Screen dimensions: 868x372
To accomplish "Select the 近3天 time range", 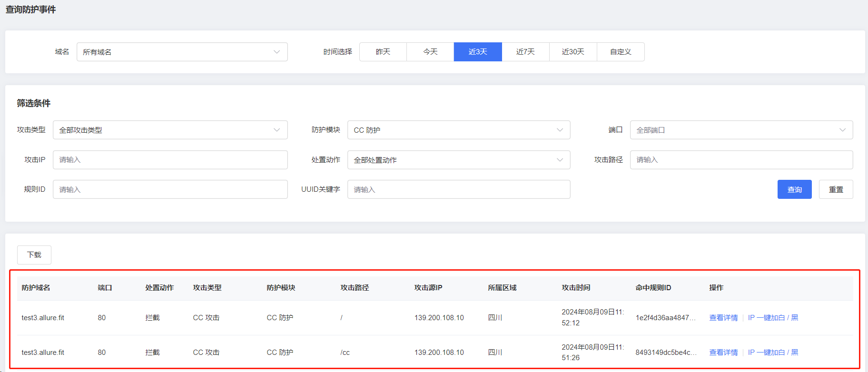I will [478, 52].
